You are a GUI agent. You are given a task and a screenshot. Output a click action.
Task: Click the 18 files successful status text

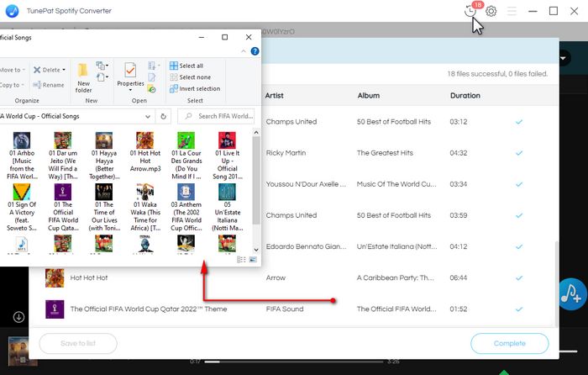click(497, 74)
